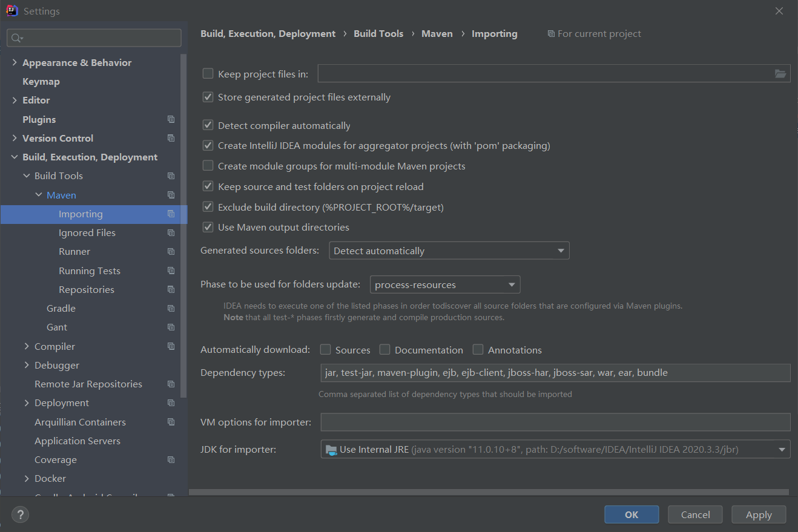Uncheck Create IntelliJ IDEA modules for aggregator projects

pyautogui.click(x=208, y=145)
